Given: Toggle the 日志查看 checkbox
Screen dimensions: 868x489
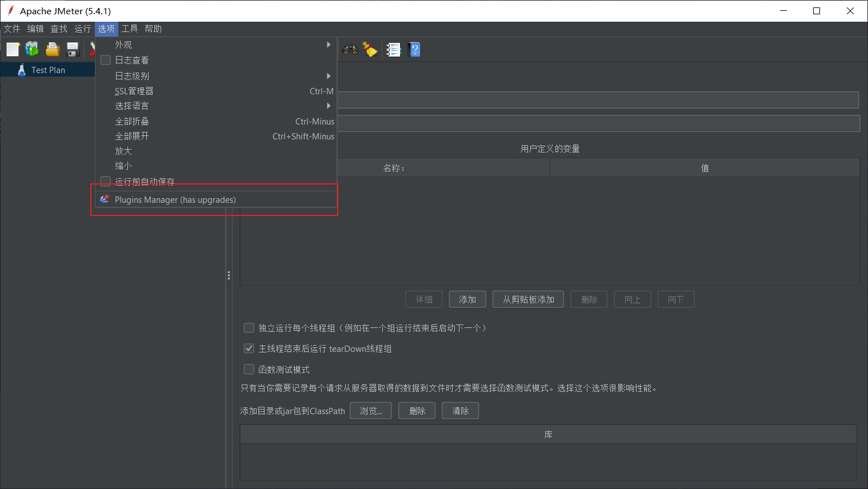Looking at the screenshot, I should tap(106, 60).
